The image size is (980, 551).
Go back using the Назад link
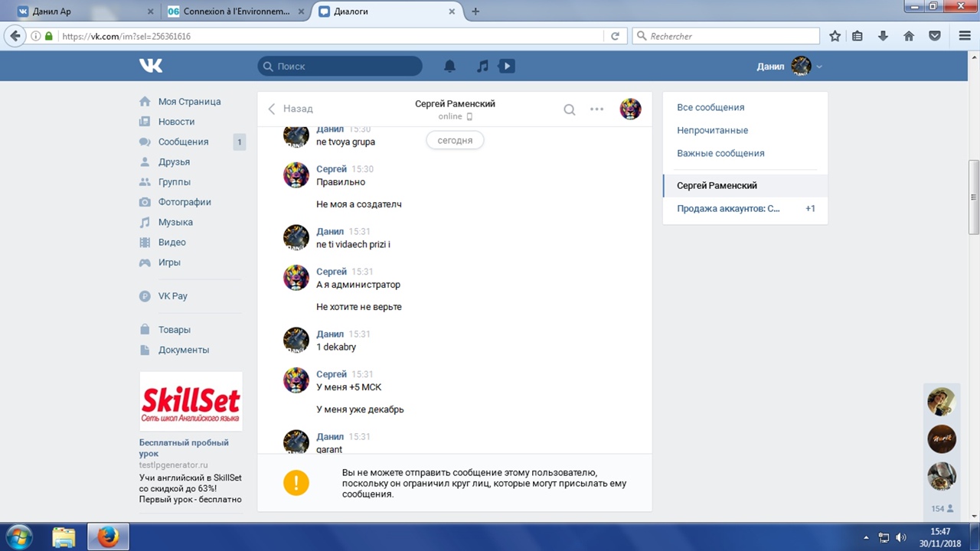(290, 109)
